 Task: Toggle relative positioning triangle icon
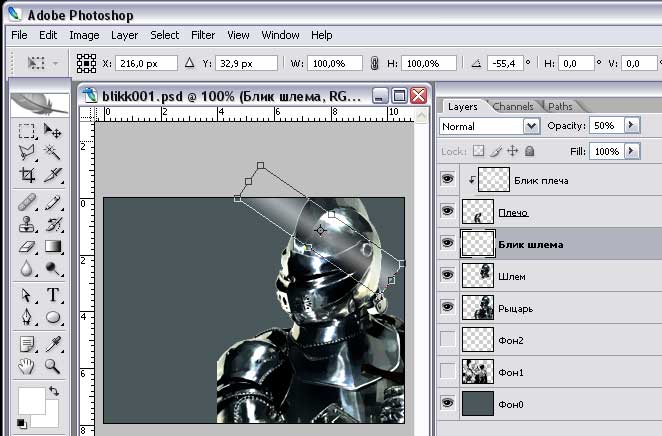pyautogui.click(x=190, y=63)
